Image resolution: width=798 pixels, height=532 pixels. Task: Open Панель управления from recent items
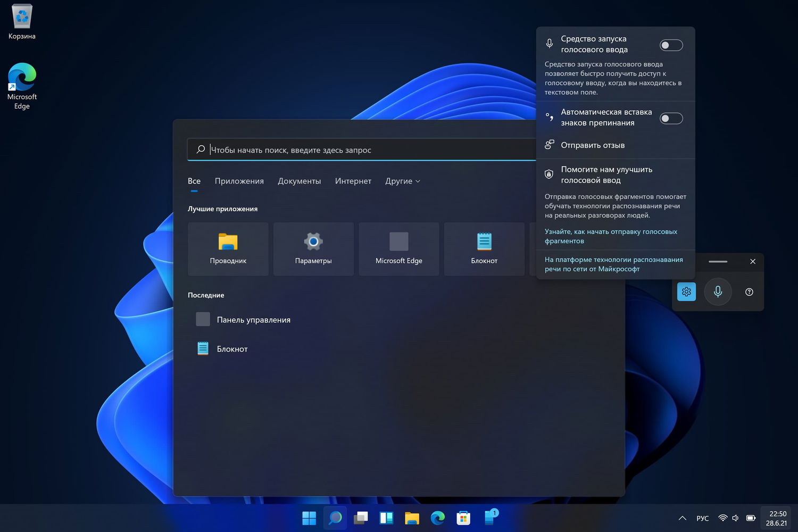tap(243, 319)
